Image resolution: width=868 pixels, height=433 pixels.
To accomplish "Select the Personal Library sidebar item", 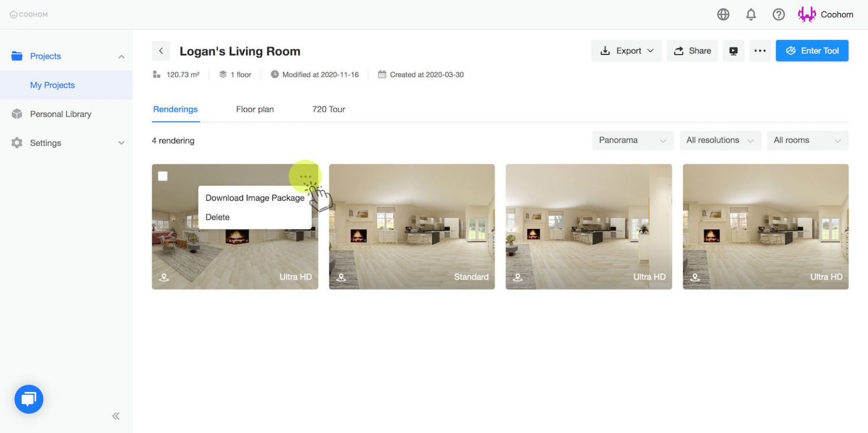I will point(60,114).
